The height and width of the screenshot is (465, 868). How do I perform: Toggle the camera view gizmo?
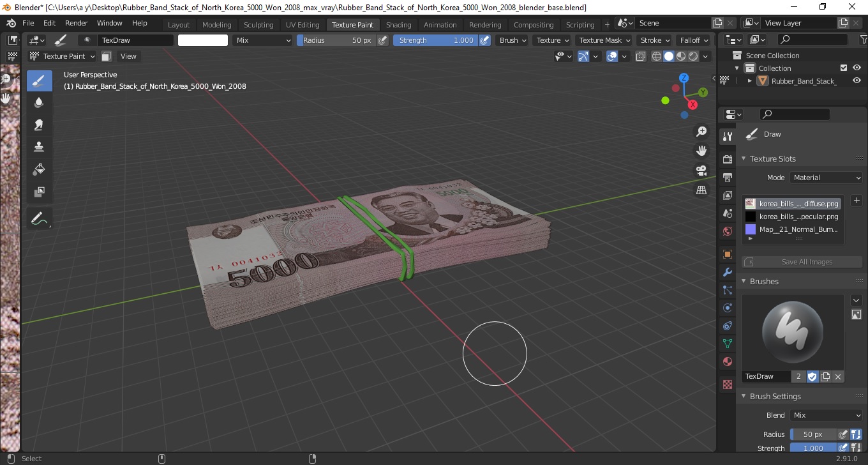pos(701,171)
